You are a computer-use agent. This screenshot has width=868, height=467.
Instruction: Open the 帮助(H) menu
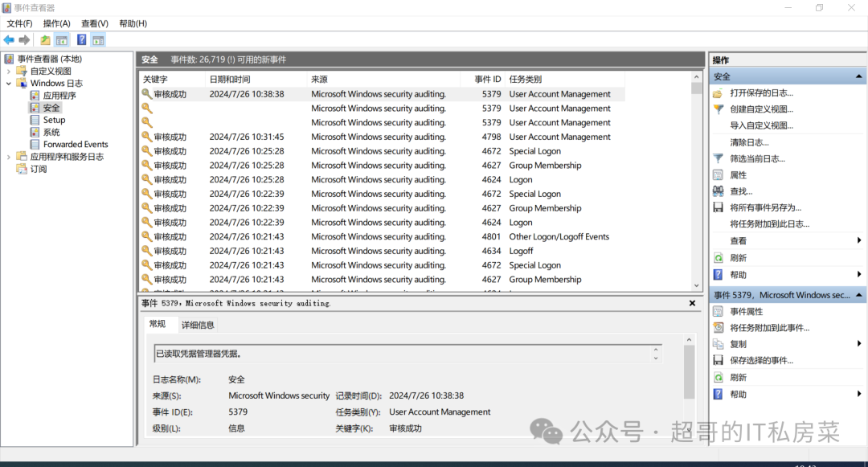tap(133, 23)
